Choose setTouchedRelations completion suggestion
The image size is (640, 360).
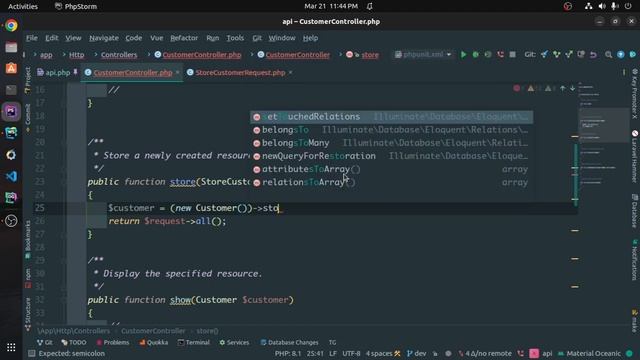[391, 117]
